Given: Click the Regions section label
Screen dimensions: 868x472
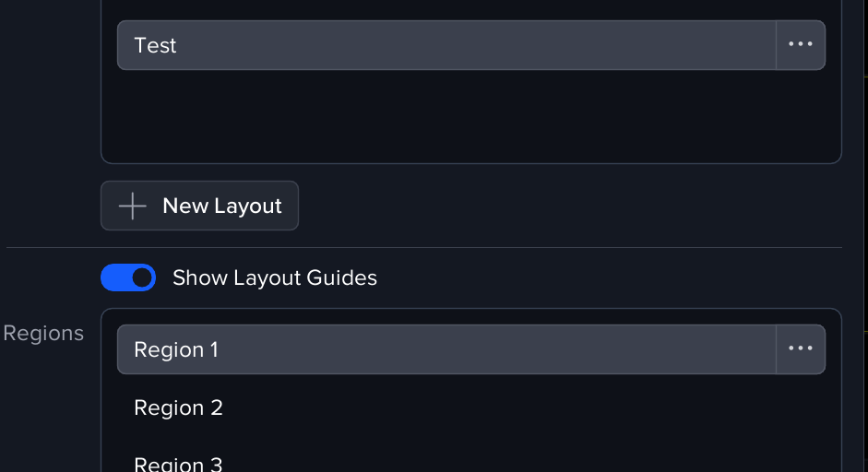Looking at the screenshot, I should coord(43,334).
